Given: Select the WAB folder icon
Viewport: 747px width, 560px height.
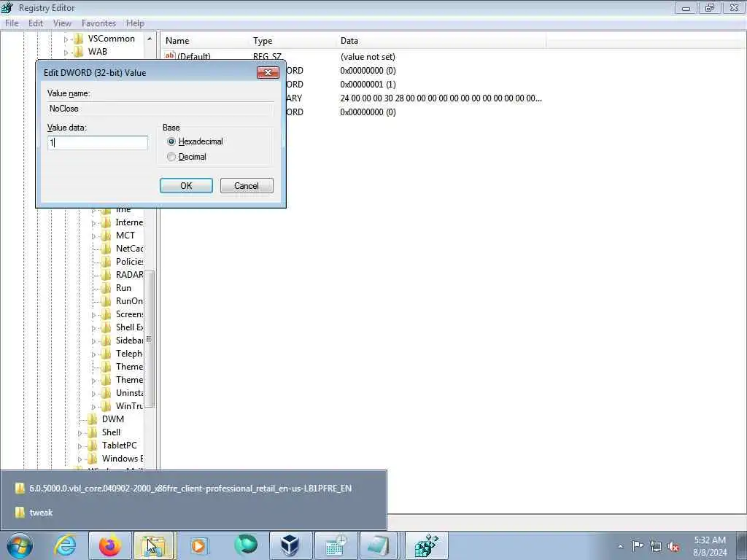Looking at the screenshot, I should (78, 52).
